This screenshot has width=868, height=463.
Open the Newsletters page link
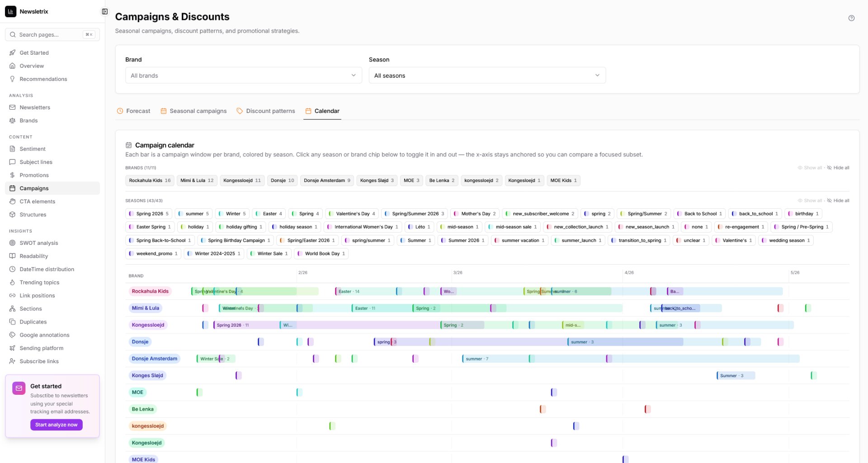[x=52, y=108]
